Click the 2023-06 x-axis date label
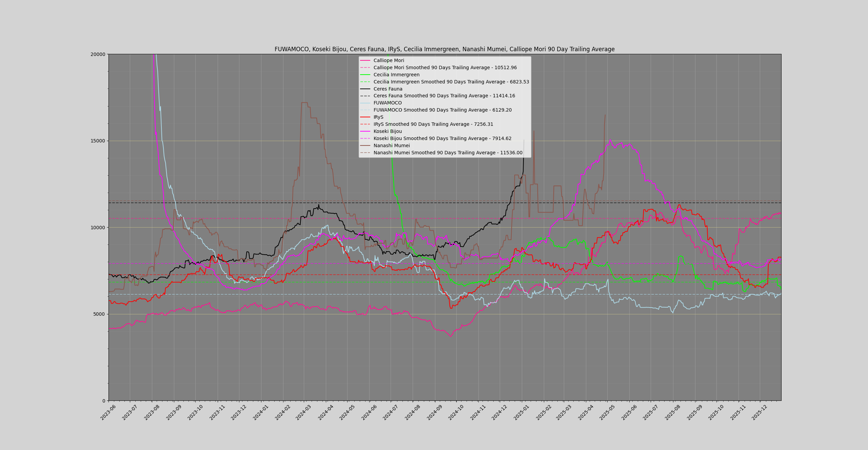The width and height of the screenshot is (868, 450). [108, 413]
